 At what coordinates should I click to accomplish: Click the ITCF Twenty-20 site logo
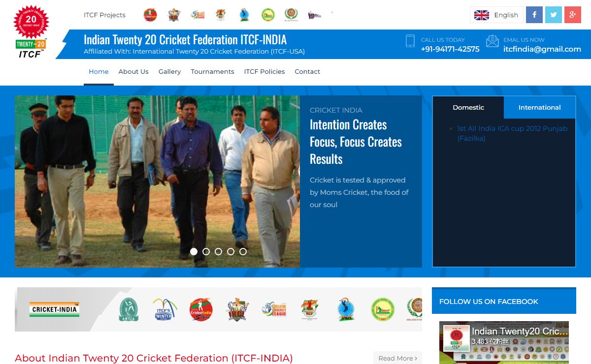click(31, 31)
